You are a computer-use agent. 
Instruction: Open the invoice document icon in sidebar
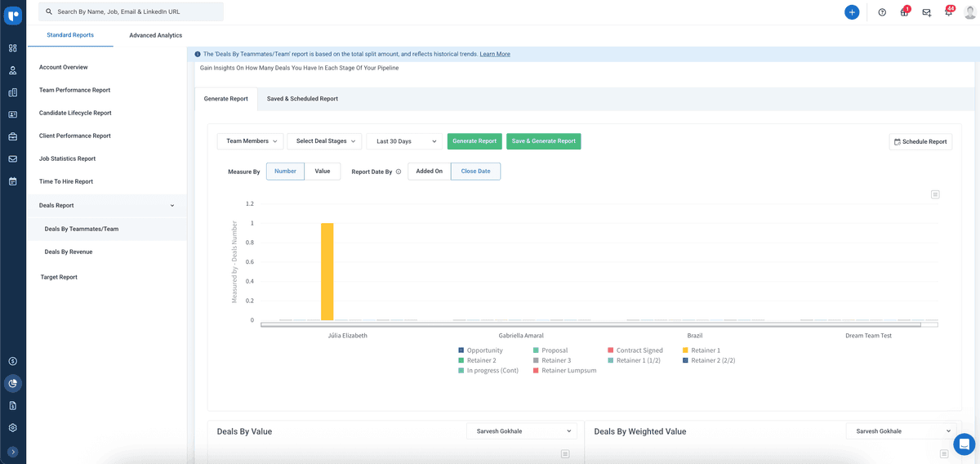13,405
